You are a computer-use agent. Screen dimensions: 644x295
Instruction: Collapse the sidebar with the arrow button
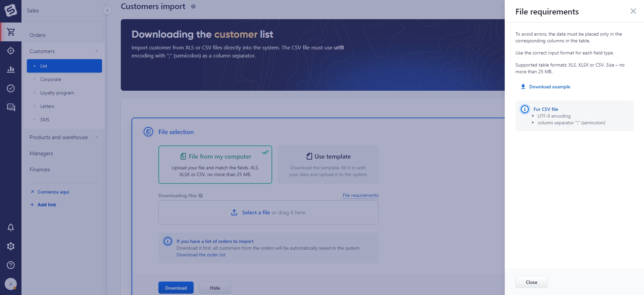[107, 10]
